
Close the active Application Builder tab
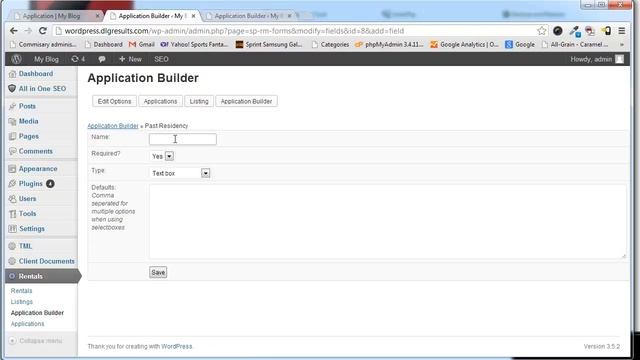[x=193, y=16]
